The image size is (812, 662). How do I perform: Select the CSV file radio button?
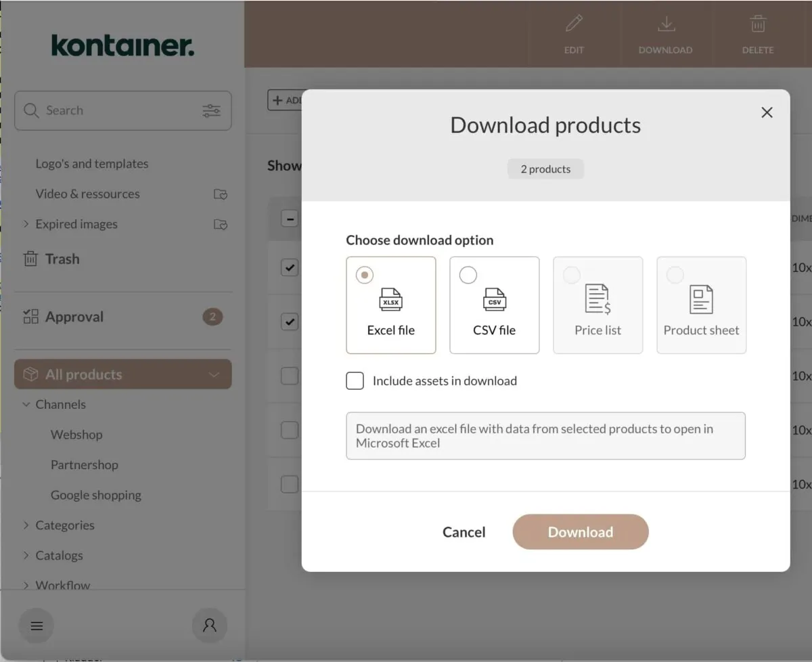(468, 275)
